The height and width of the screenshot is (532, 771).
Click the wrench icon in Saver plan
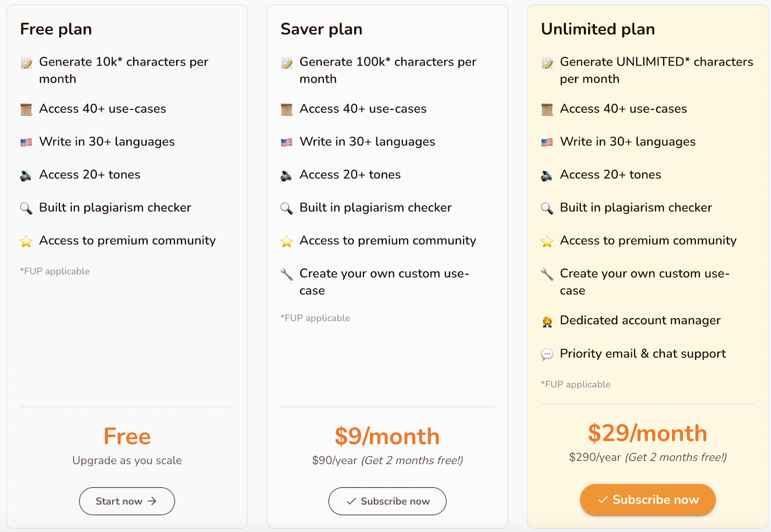(x=287, y=274)
